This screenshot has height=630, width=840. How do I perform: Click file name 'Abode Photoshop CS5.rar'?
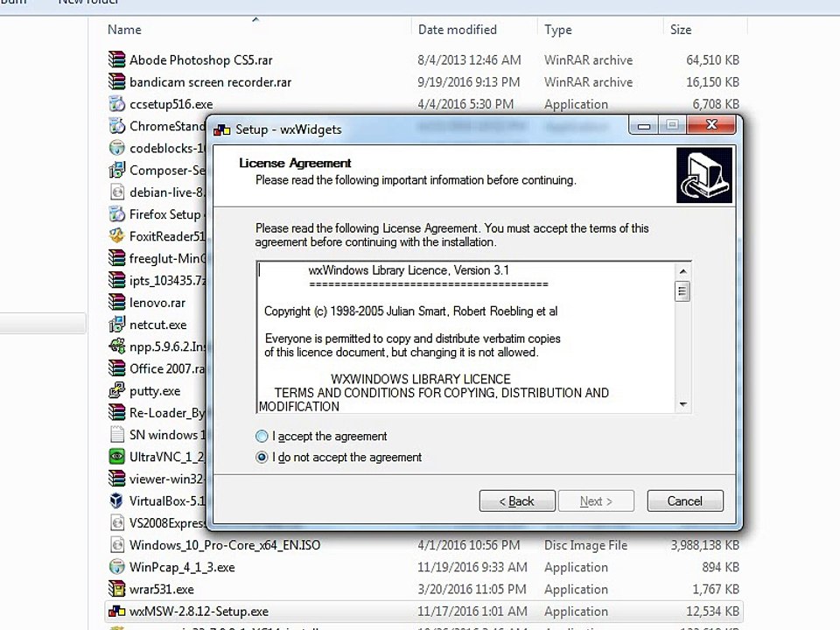point(201,59)
